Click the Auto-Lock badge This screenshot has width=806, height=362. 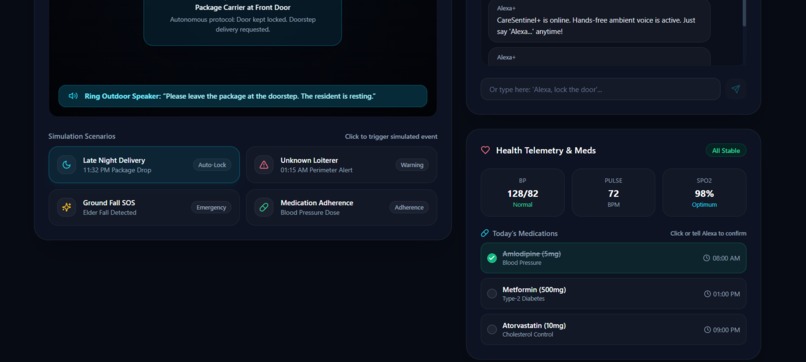coord(212,165)
